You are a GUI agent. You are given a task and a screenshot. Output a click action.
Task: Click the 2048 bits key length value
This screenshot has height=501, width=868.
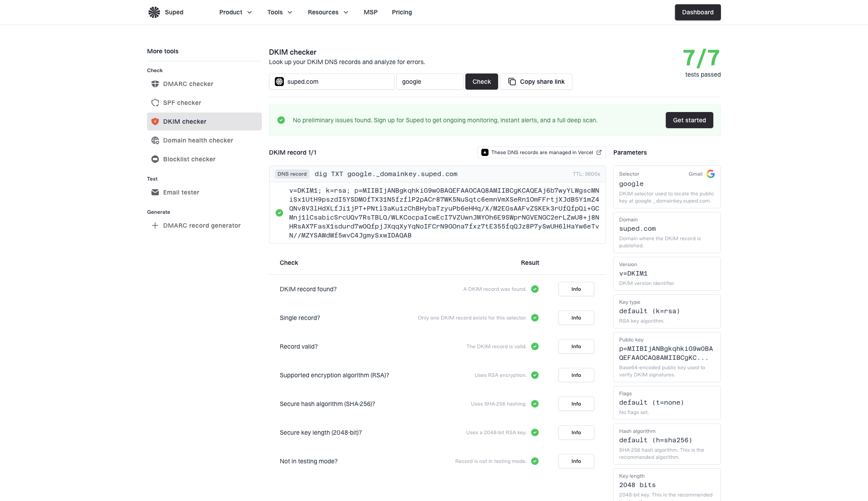(638, 485)
